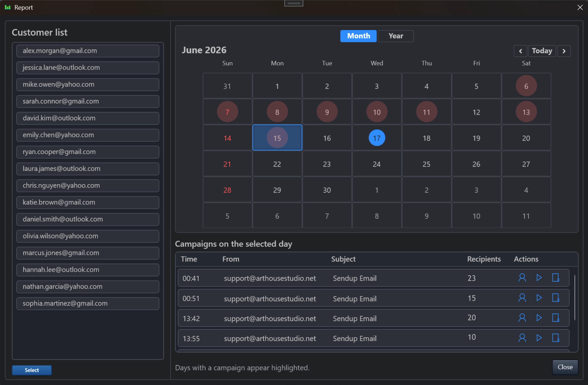Select nathan.garcia@yahoo.com customer entry
The image size is (588, 385).
point(88,286)
